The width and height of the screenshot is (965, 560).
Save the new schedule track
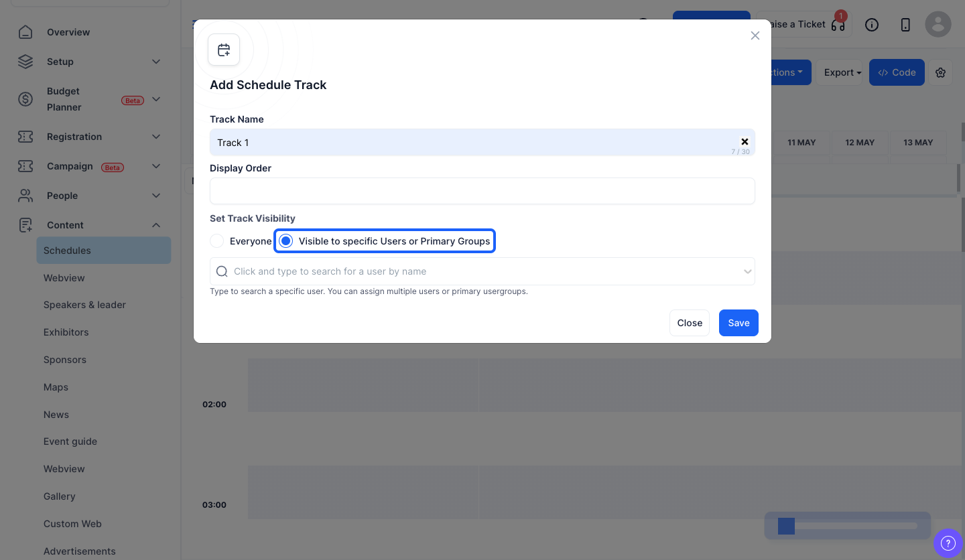coord(738,323)
